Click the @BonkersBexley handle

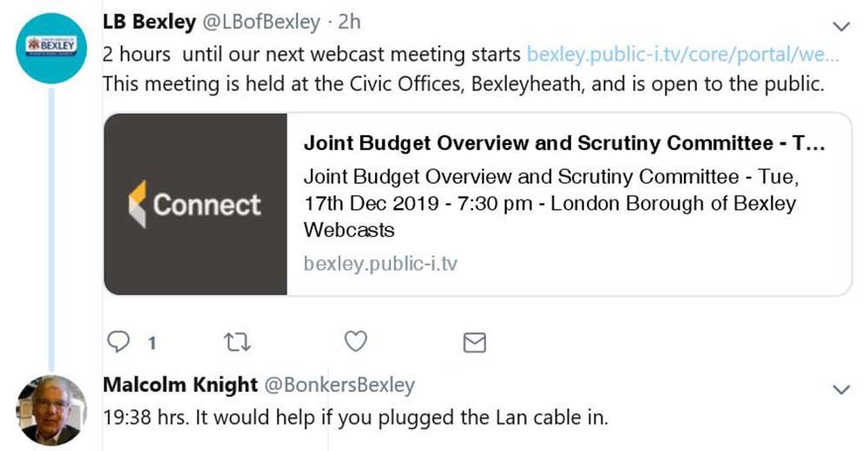click(339, 384)
